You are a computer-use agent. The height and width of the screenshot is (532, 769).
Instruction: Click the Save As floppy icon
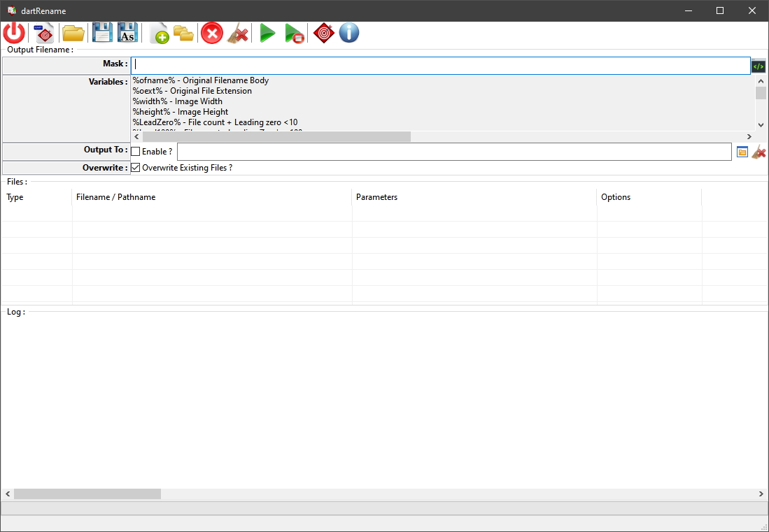tap(127, 34)
